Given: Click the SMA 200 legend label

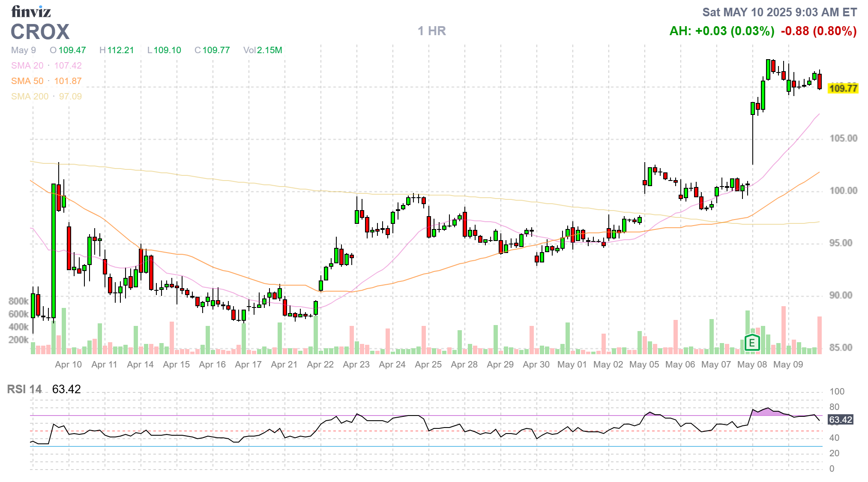Looking at the screenshot, I should [30, 96].
